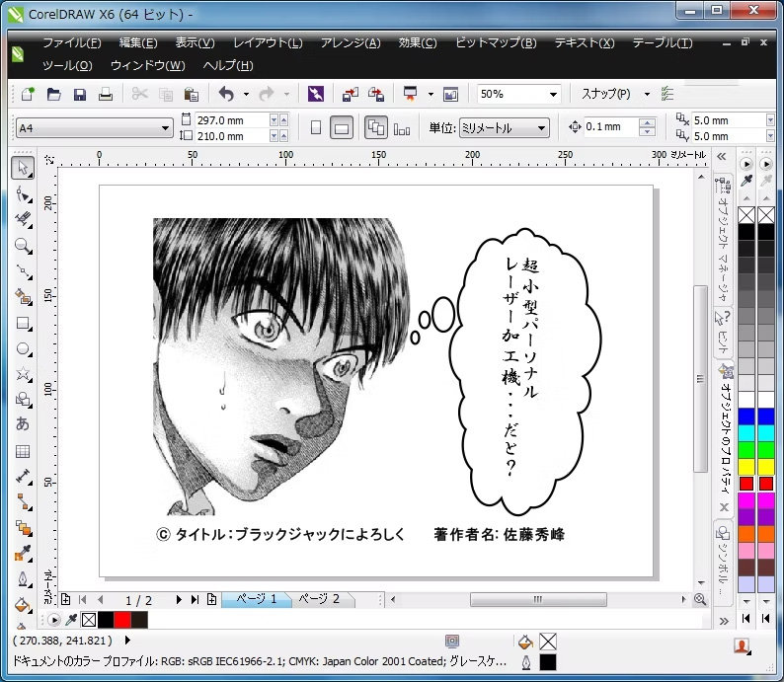Select the Color Eyedropper tool in toolbox
Viewport: 784px width, 682px height.
tap(23, 553)
